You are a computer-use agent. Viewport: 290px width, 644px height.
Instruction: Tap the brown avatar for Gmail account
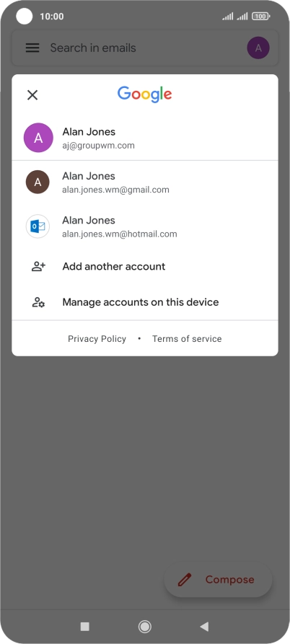pos(38,182)
